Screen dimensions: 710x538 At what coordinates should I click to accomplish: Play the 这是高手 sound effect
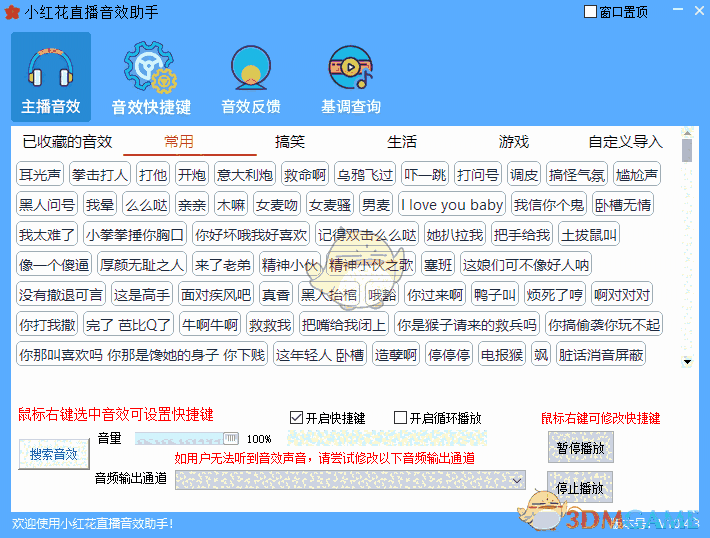[x=142, y=295]
